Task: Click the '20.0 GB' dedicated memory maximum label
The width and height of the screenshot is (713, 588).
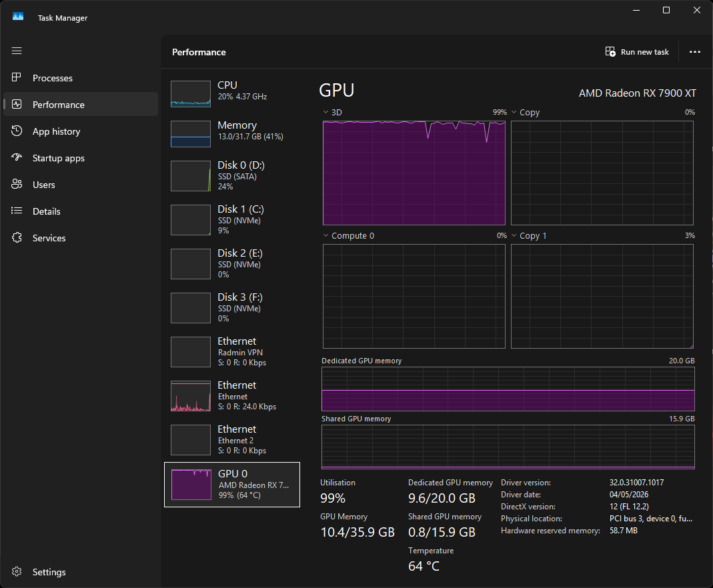Action: point(682,361)
